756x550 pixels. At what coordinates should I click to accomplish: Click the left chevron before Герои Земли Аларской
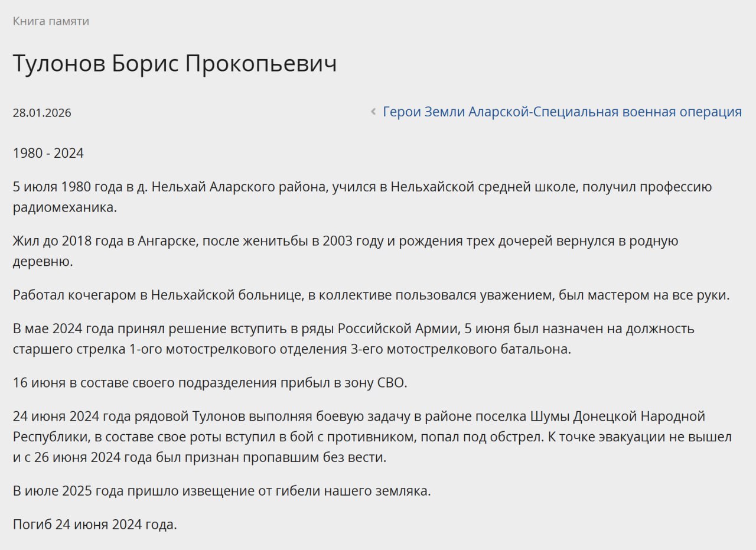[x=373, y=112]
